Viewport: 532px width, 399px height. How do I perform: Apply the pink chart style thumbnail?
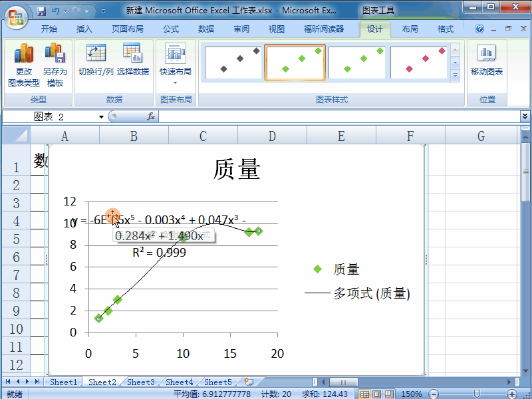[x=419, y=63]
